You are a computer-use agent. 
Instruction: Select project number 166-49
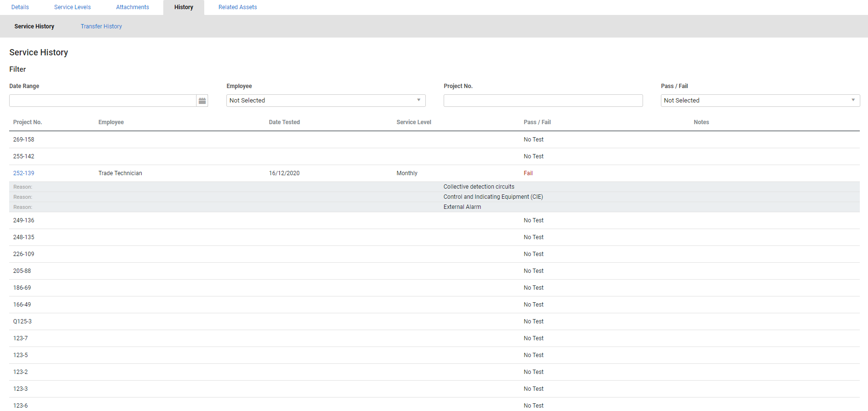pyautogui.click(x=22, y=305)
